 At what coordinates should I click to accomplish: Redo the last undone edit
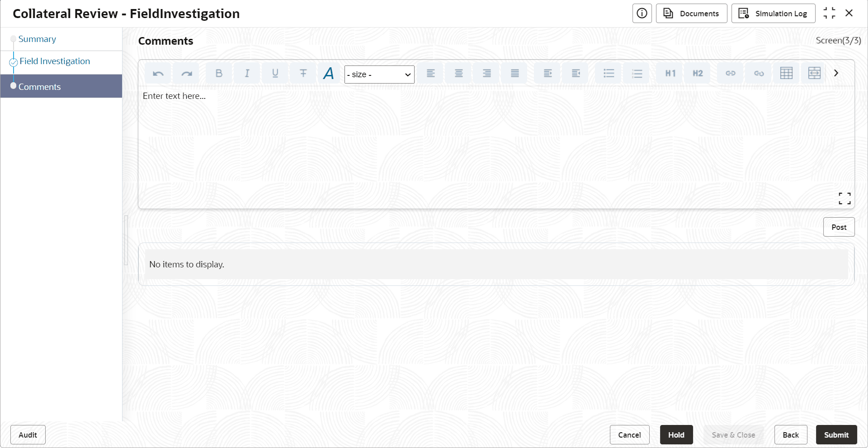pos(187,73)
